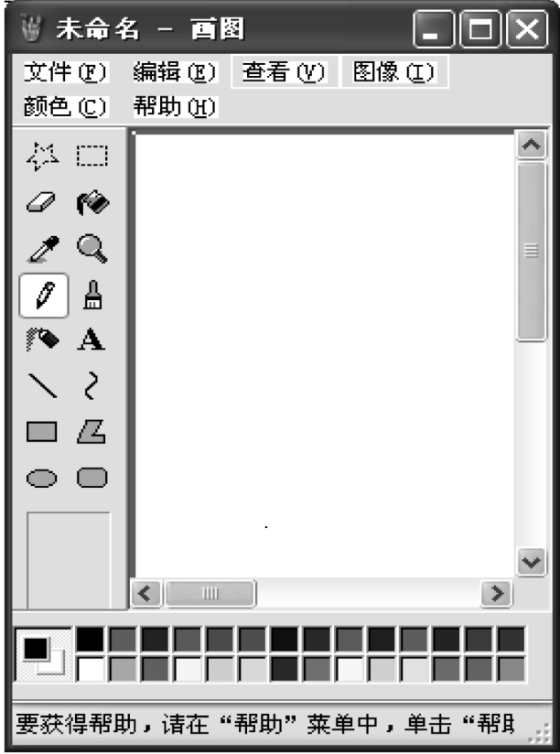This screenshot has width=560, height=754.
Task: Select the Brush tool
Action: click(x=92, y=295)
